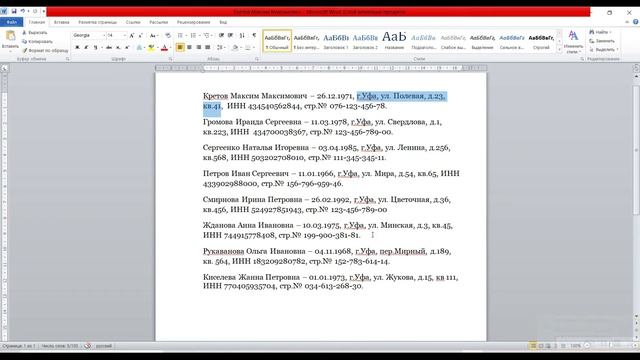640x360 pixels.
Task: Click the spell check status icon
Action: pyautogui.click(x=87, y=346)
